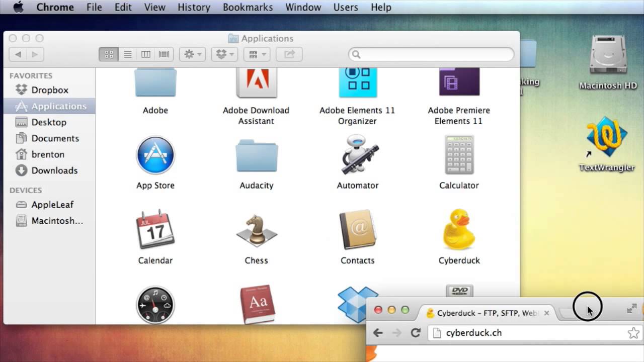
Task: Open Adobe Download Assistant app icon
Action: (256, 83)
